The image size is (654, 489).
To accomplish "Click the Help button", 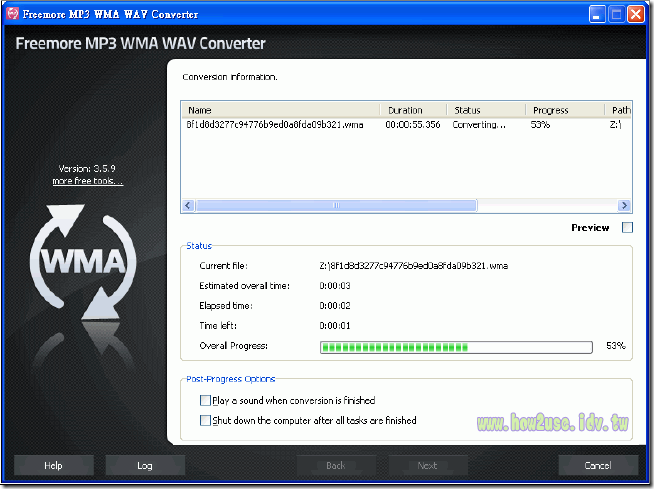I will pos(53,466).
